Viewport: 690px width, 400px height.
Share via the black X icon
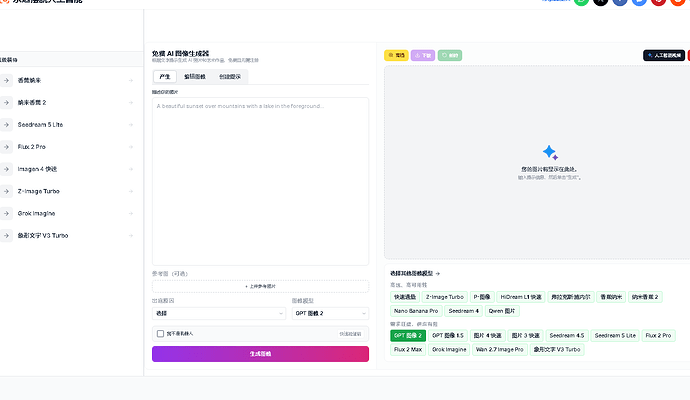point(600,1)
